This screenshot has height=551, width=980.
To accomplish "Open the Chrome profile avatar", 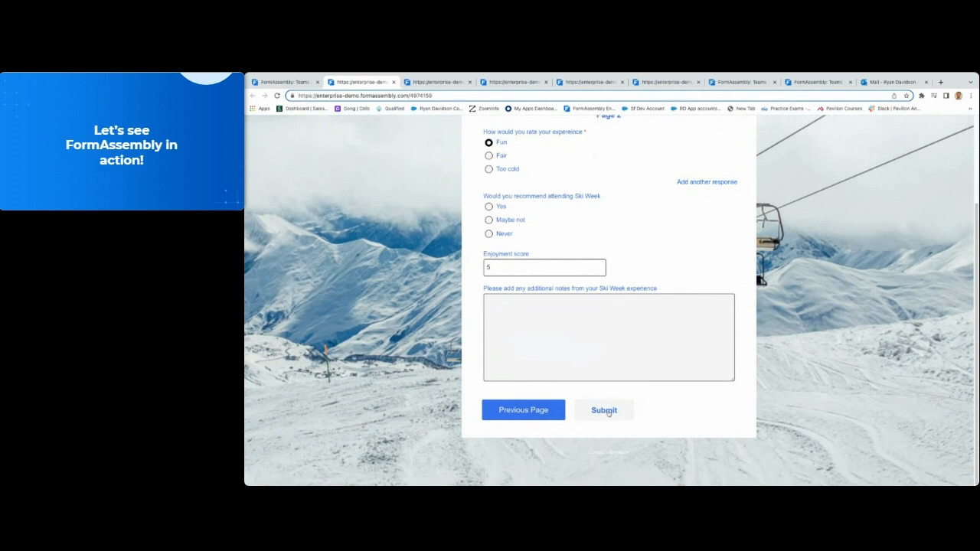I will pos(958,96).
